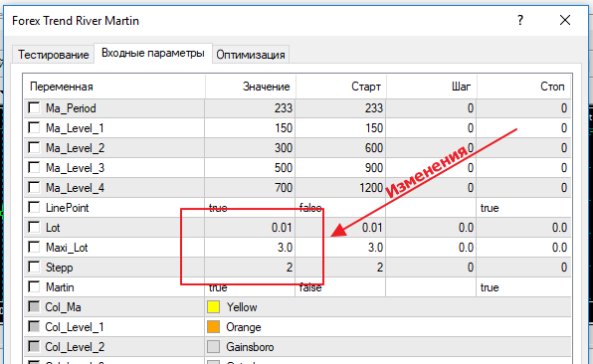Open the Оптимизация tab
The image size is (593, 364).
pyautogui.click(x=251, y=55)
